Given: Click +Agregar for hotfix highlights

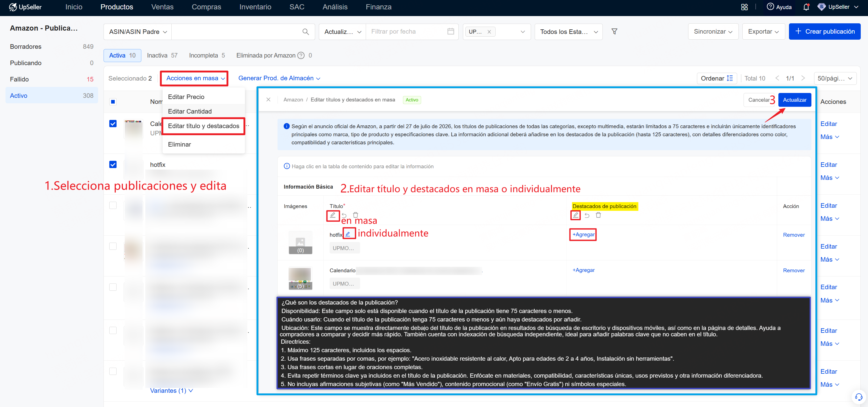Looking at the screenshot, I should (x=583, y=234).
